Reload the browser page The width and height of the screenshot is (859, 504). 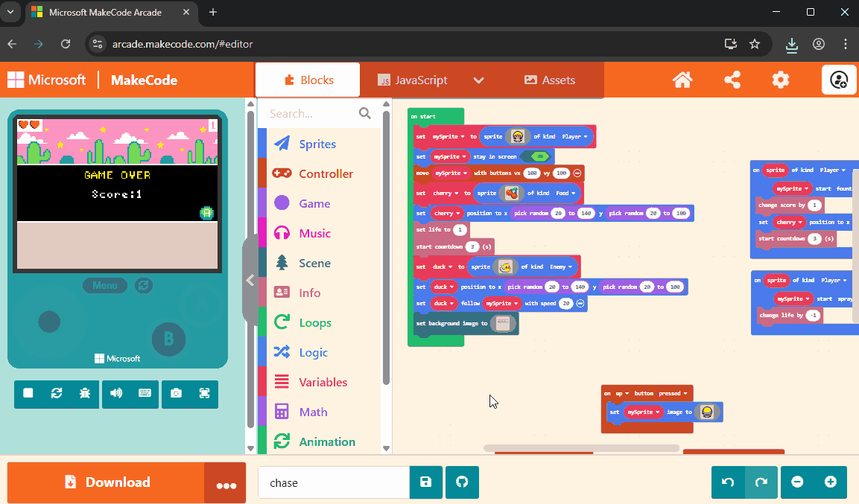66,45
